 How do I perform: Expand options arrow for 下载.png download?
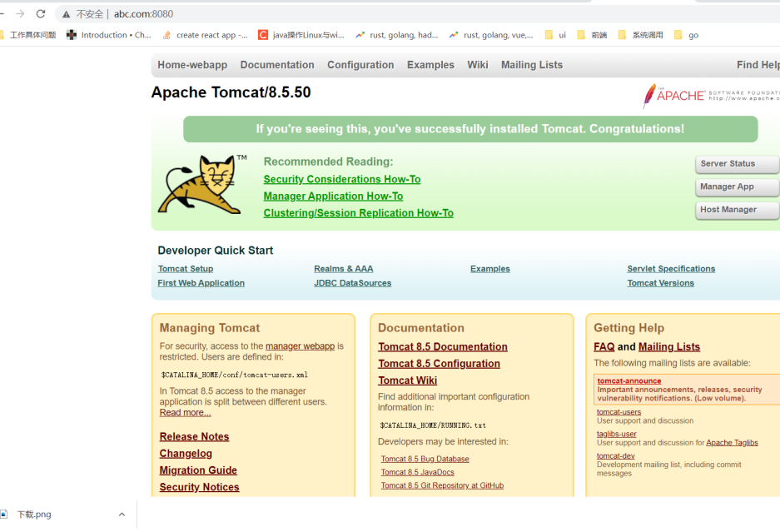point(122,515)
